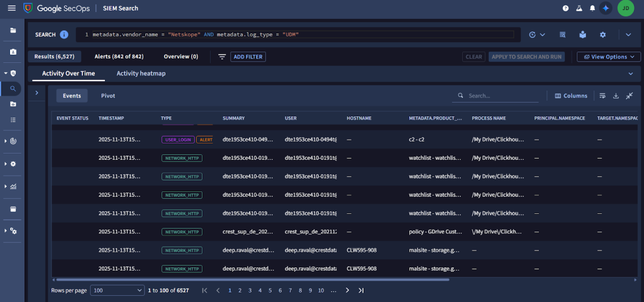Click APPLY TO SEARCH AND RUN
644x302 pixels.
point(526,57)
